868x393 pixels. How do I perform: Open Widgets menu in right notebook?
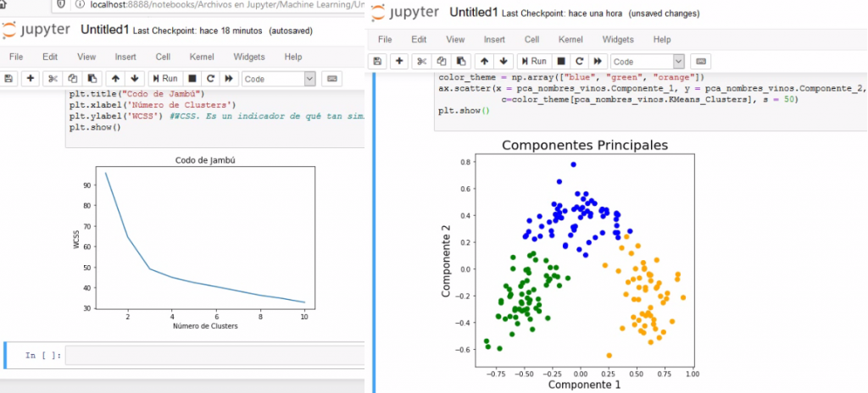point(618,39)
